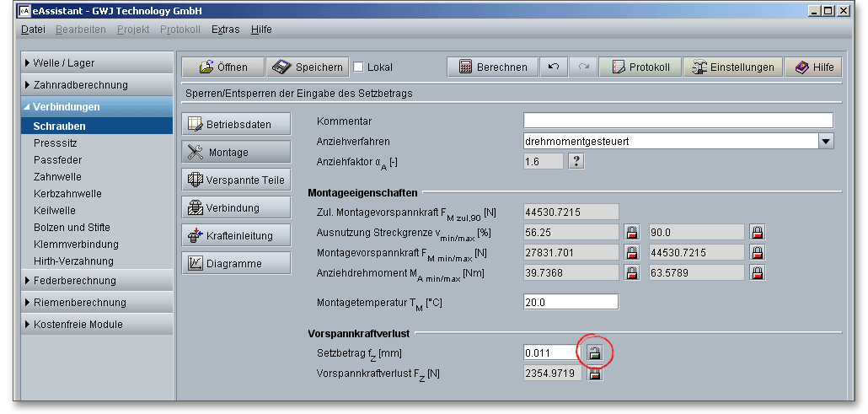Open the Hilfe book button
The image size is (868, 414).
813,67
